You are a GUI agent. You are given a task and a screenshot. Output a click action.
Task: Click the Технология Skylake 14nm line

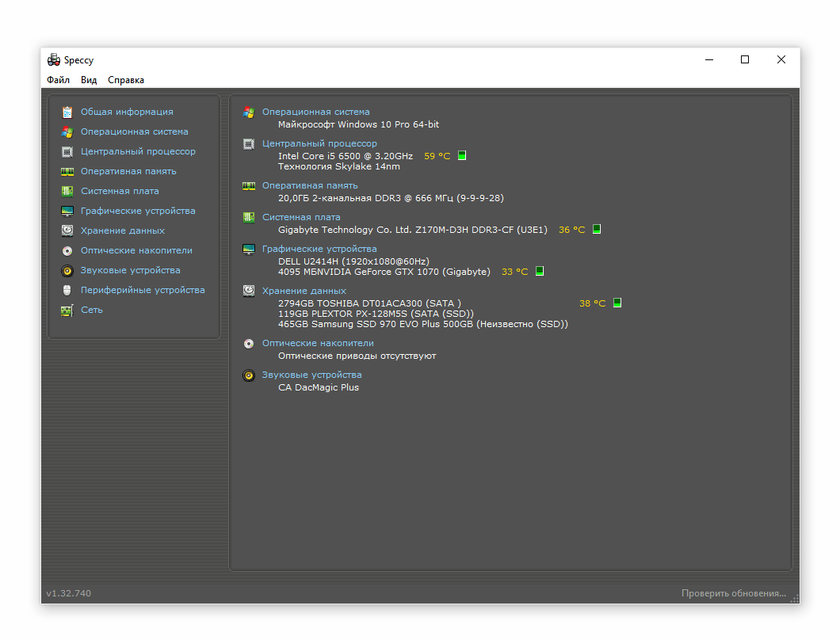pyautogui.click(x=339, y=166)
